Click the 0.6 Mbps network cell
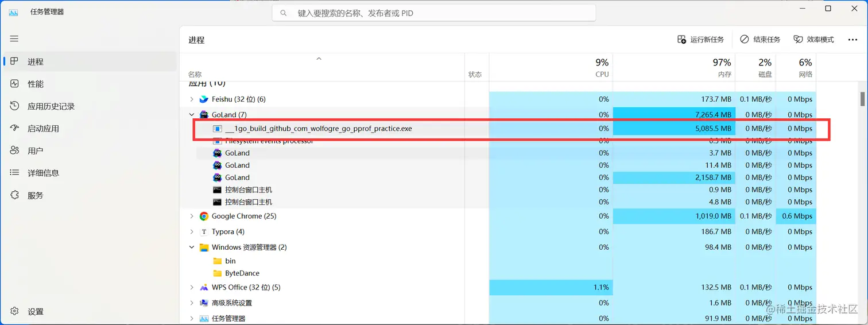 pyautogui.click(x=796, y=216)
